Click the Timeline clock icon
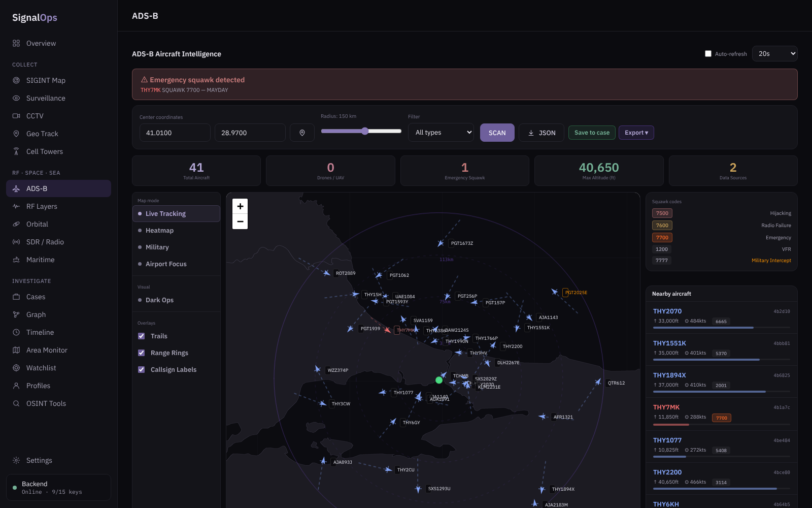Screen dimensions: 812x508 [x=16, y=332]
